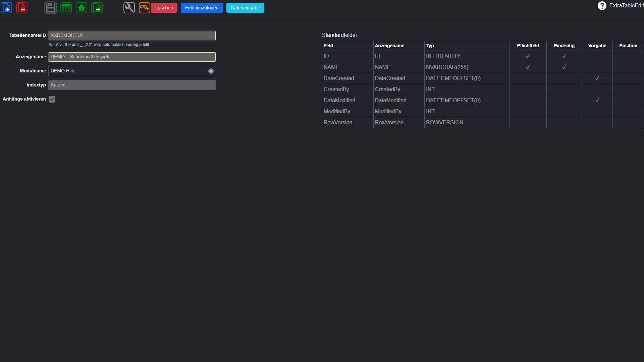Clear the Modulname field with the X
The image size is (644, 362).
tap(211, 71)
